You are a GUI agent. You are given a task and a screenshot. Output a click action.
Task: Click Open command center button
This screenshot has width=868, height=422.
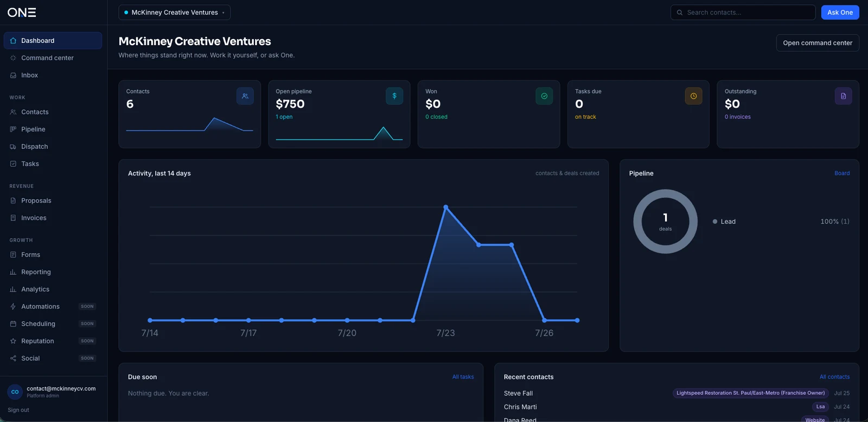pyautogui.click(x=818, y=43)
